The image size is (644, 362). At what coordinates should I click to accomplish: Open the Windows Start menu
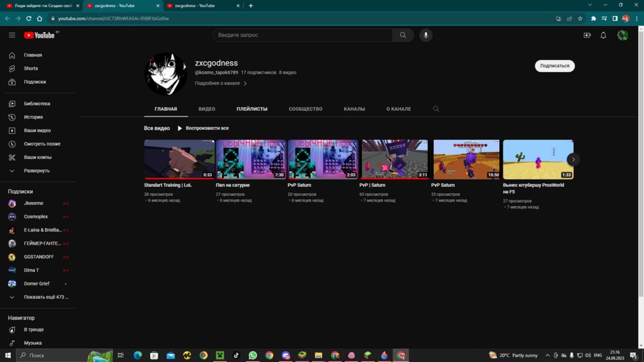coord(8,356)
